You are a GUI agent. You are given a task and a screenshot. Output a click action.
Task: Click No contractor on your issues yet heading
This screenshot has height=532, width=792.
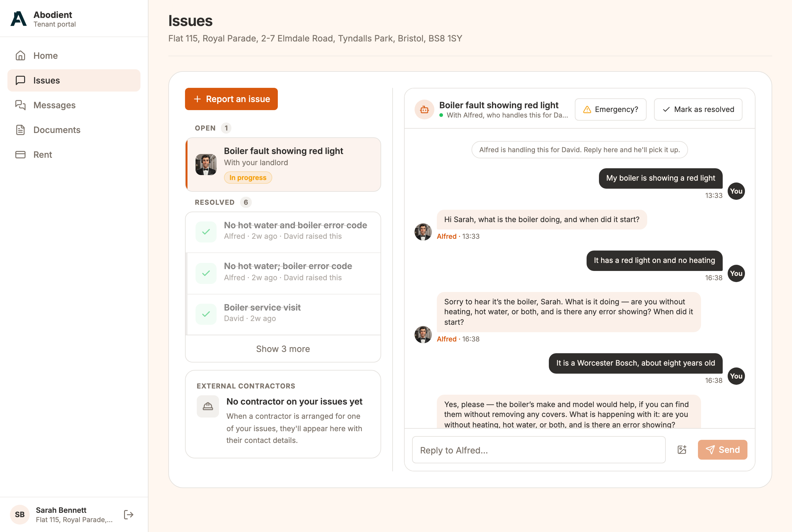[x=294, y=402]
